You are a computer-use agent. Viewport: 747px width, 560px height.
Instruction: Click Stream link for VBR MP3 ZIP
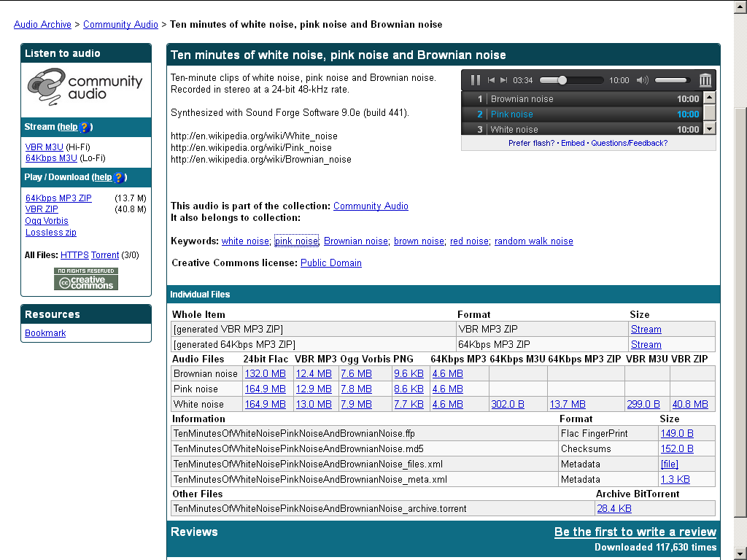click(x=646, y=330)
